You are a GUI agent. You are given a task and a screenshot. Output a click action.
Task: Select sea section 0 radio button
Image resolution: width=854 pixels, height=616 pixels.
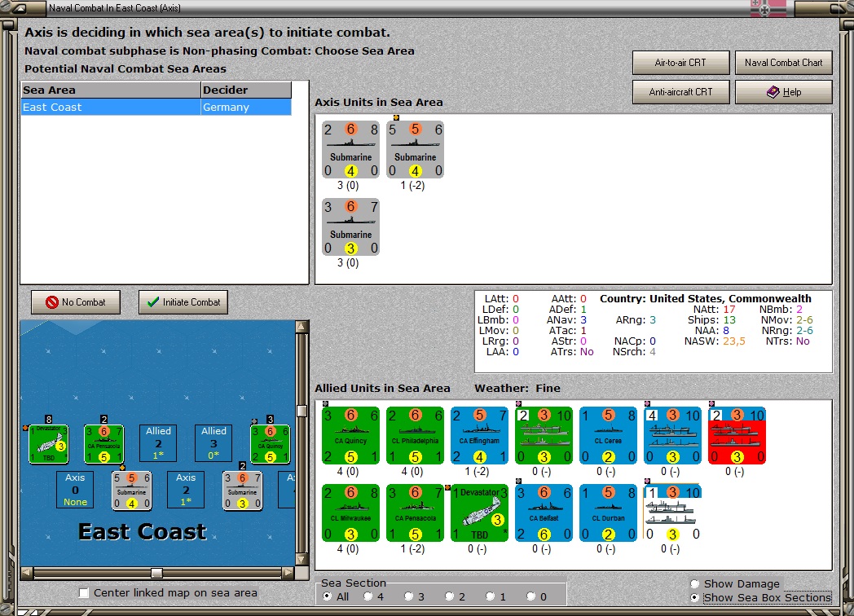(531, 596)
